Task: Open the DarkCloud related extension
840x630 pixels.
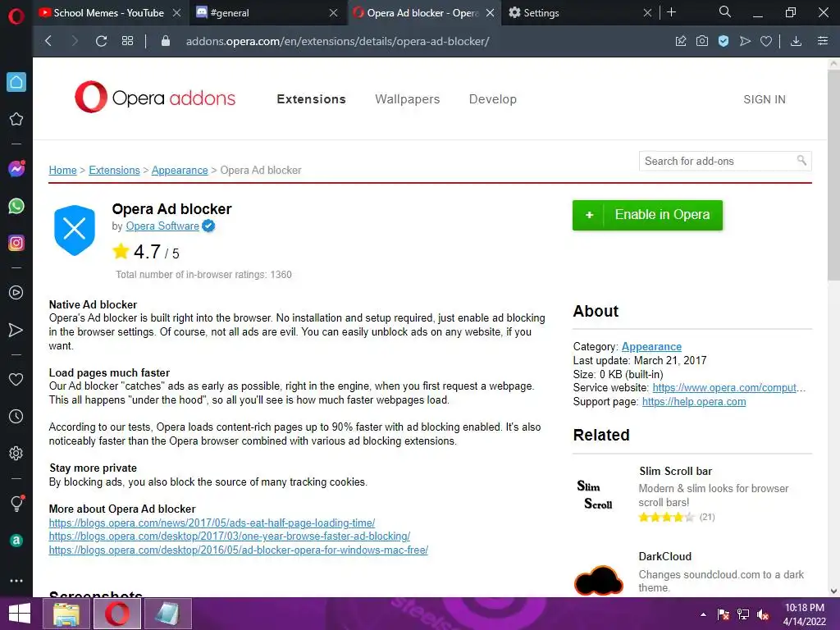Action: [664, 557]
